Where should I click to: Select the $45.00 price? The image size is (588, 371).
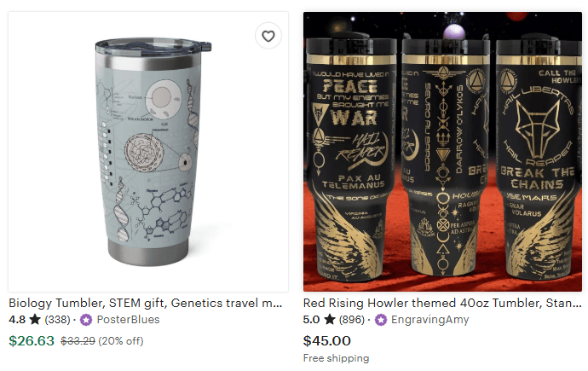(326, 340)
